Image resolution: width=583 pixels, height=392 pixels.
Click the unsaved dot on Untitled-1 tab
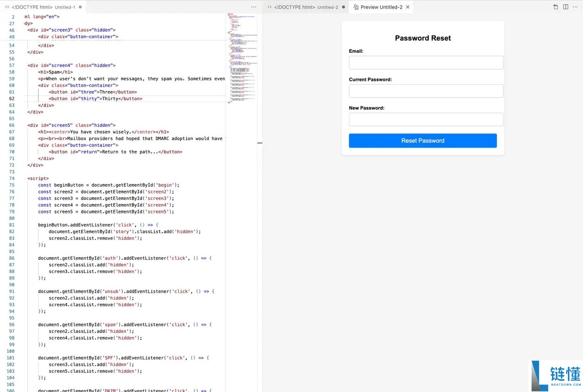pos(81,7)
